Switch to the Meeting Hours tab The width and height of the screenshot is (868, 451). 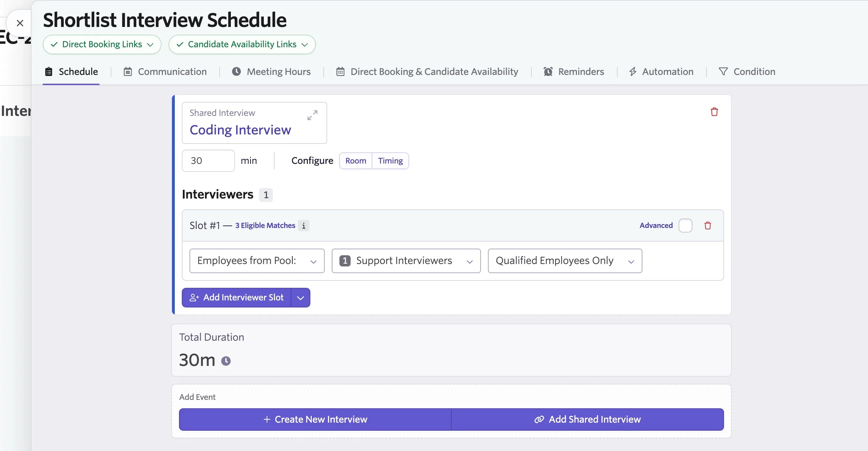[271, 72]
